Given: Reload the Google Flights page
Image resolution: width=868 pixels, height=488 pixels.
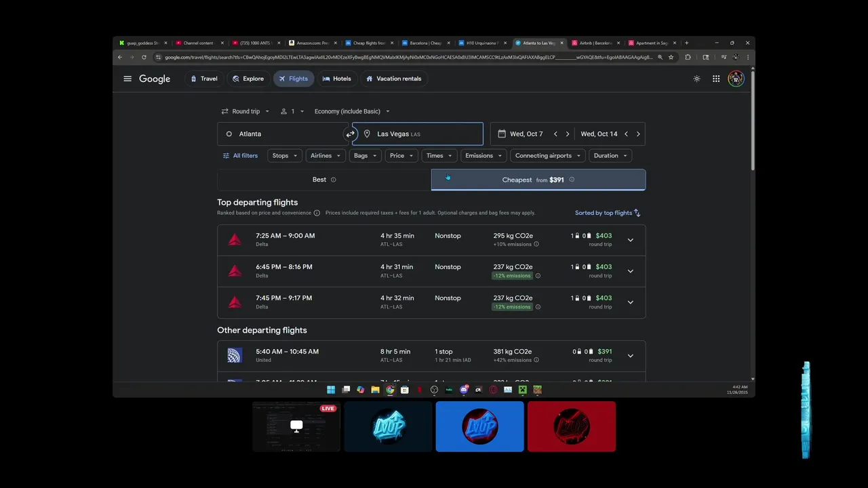Looking at the screenshot, I should (x=144, y=57).
